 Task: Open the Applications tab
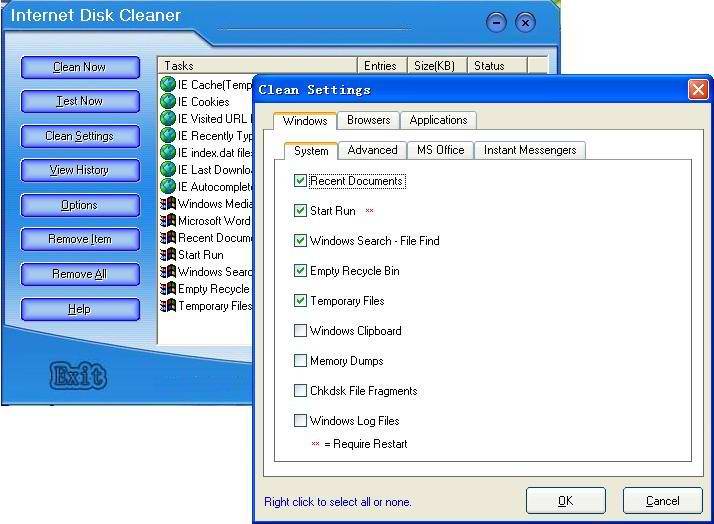pos(438,120)
